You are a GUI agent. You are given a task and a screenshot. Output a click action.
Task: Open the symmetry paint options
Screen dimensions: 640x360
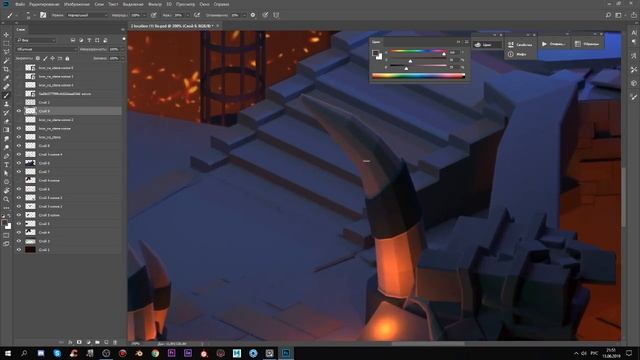[x=276, y=15]
